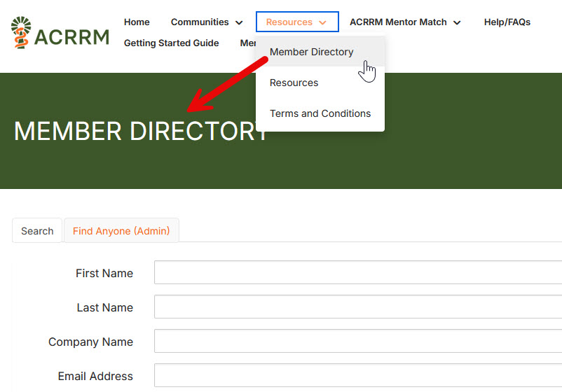Click the Resources menu label
Image resolution: width=562 pixels, height=392 pixels.
tap(289, 22)
